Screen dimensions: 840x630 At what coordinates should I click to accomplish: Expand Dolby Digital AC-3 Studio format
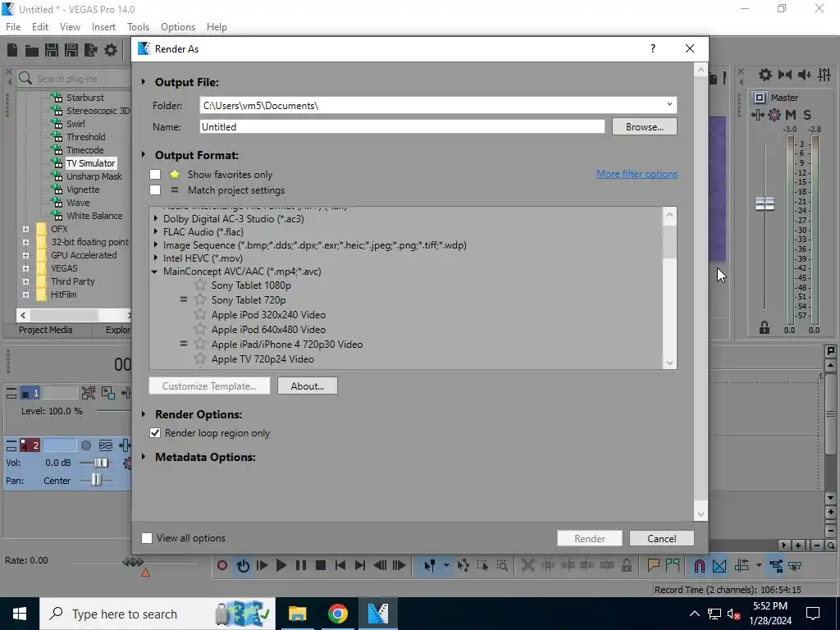155,218
